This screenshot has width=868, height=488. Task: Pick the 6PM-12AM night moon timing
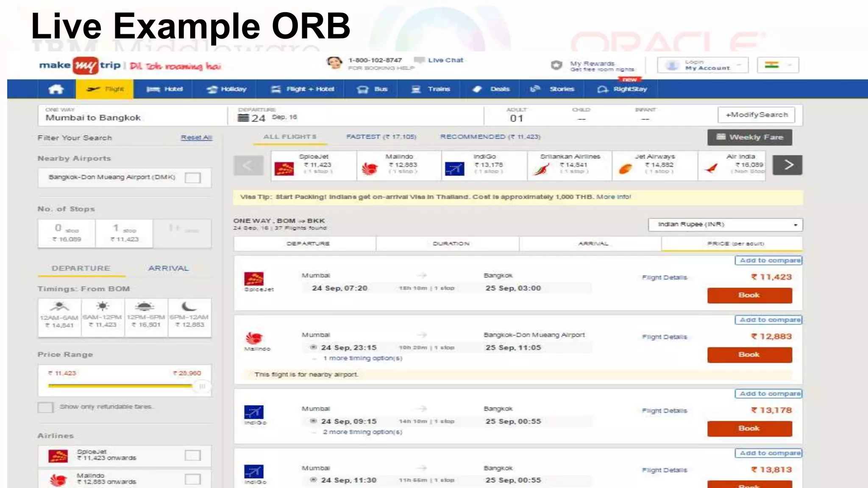tap(189, 317)
